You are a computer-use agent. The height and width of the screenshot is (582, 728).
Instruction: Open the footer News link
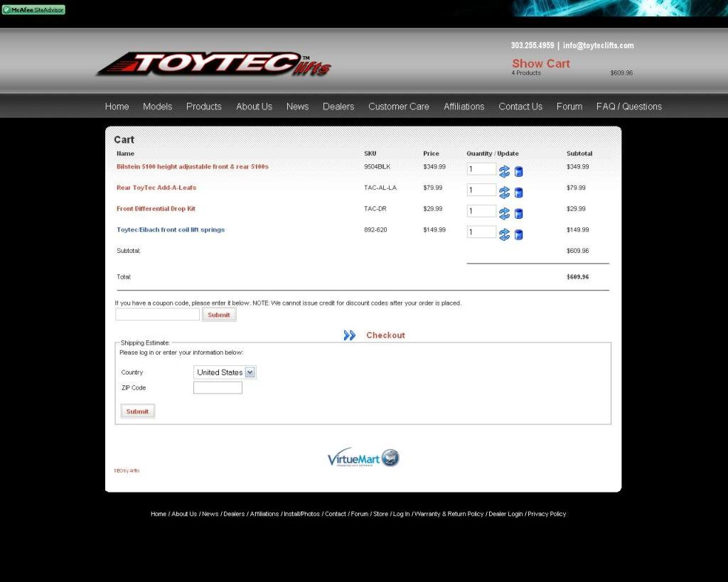pyautogui.click(x=210, y=514)
